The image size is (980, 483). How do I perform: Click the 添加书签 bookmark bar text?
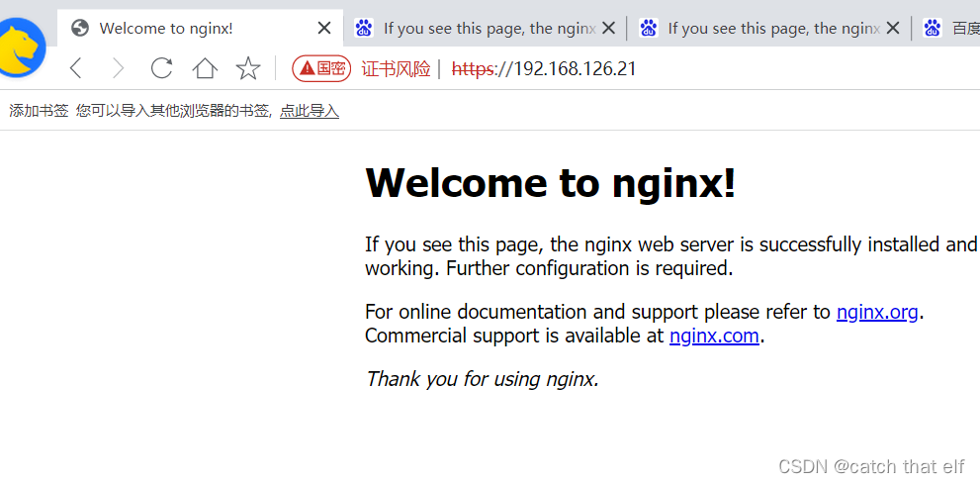click(39, 112)
